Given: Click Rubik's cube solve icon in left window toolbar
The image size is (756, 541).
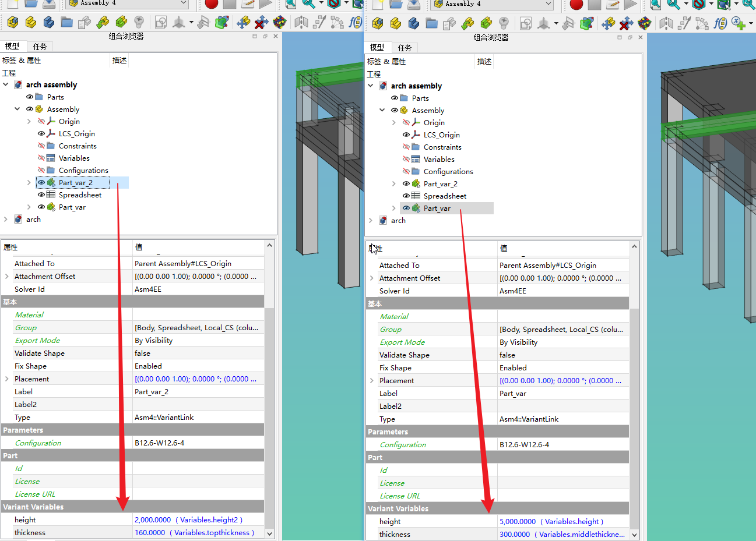Looking at the screenshot, I should point(280,22).
